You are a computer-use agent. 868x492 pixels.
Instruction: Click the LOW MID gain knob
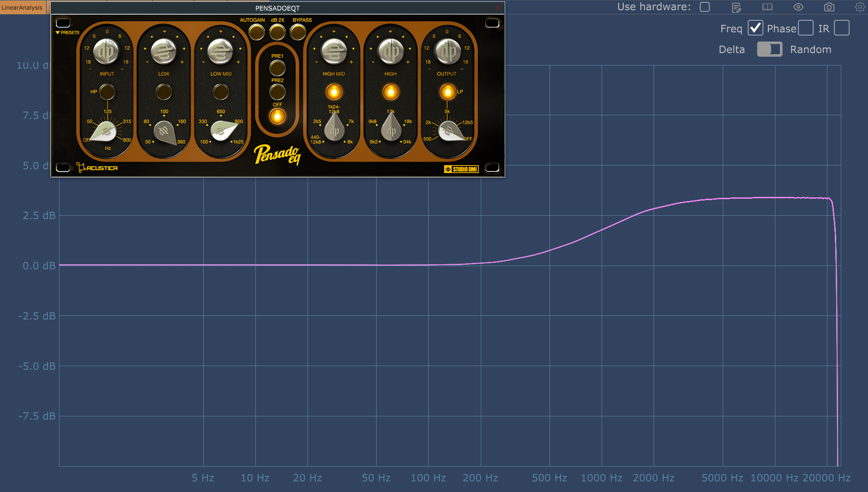click(x=220, y=52)
